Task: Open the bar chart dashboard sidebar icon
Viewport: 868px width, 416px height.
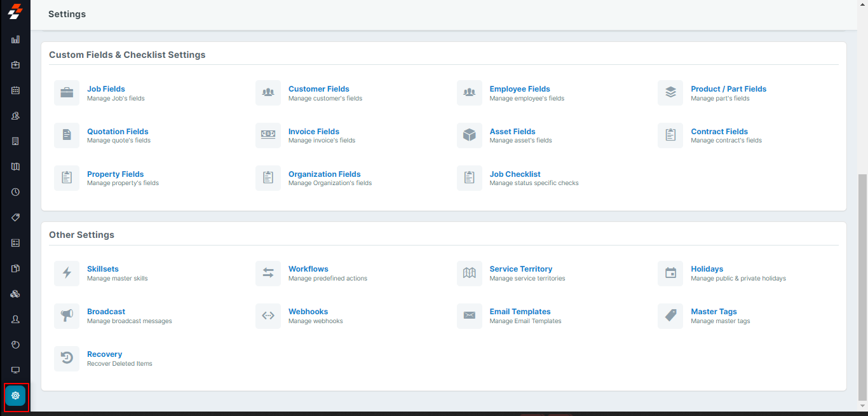Action: (15, 39)
